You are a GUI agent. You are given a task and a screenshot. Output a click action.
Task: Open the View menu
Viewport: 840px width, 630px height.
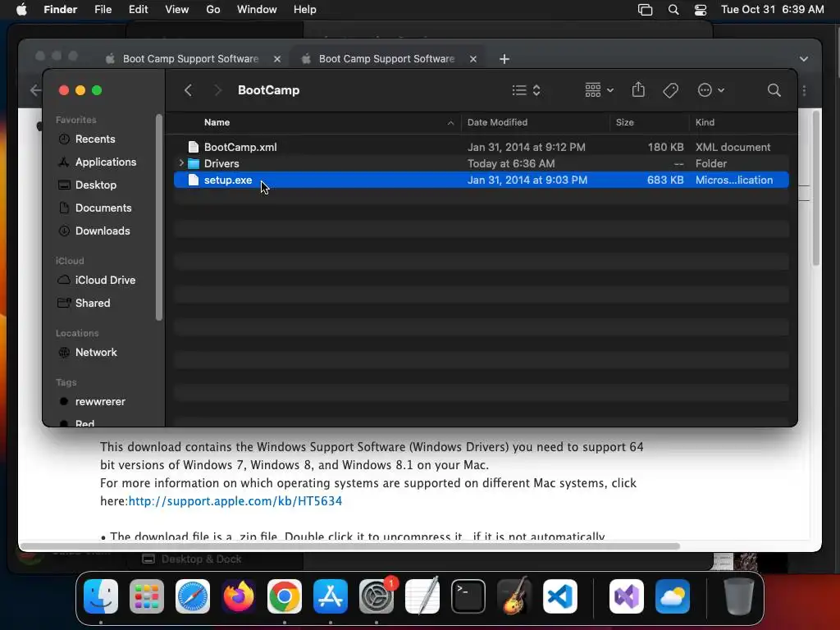(x=177, y=10)
